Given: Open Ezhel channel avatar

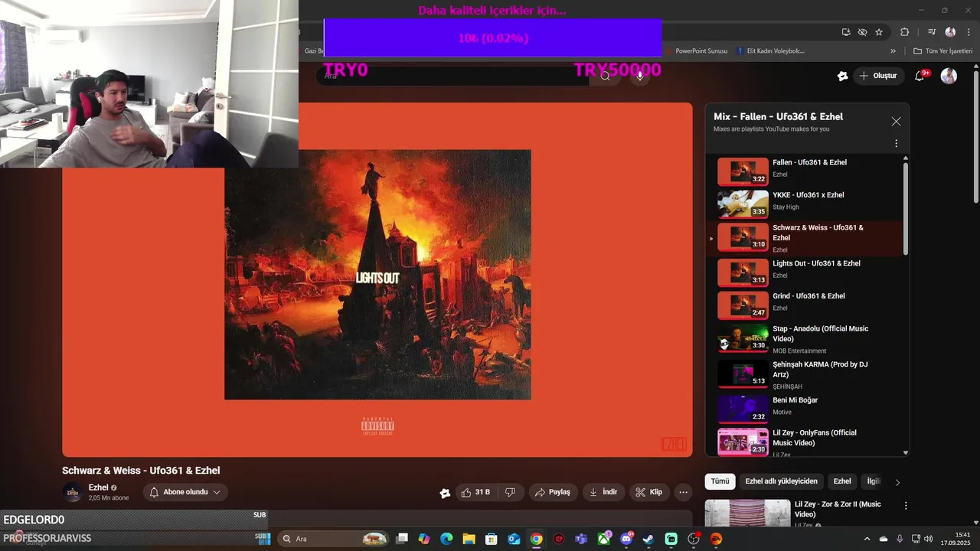Looking at the screenshot, I should 73,493.
